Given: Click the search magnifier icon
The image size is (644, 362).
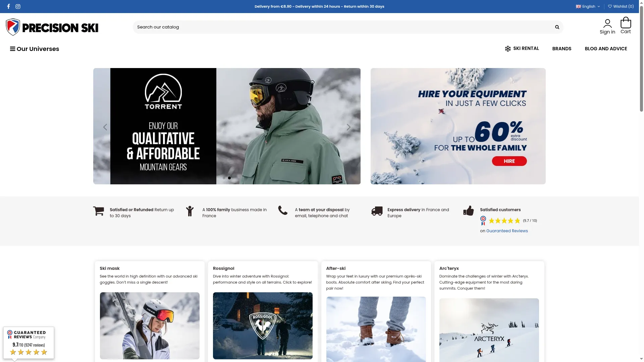Looking at the screenshot, I should click(557, 27).
